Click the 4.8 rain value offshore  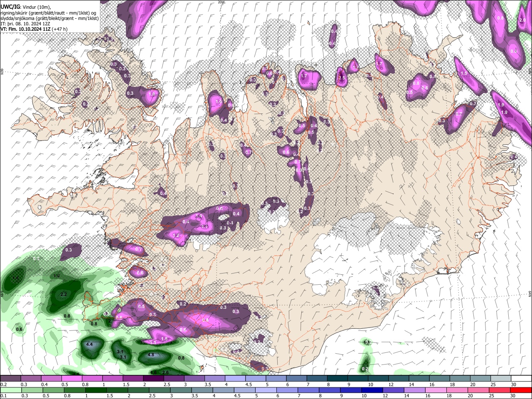point(151,355)
